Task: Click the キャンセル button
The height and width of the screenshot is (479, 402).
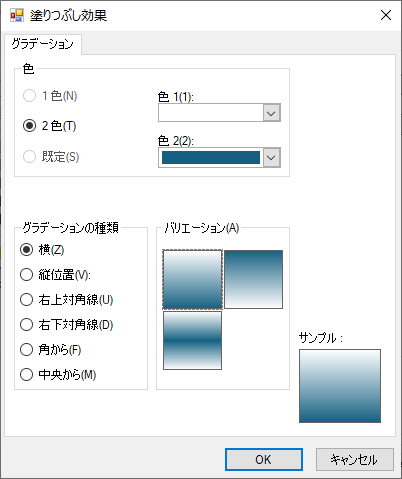Action: (x=355, y=459)
